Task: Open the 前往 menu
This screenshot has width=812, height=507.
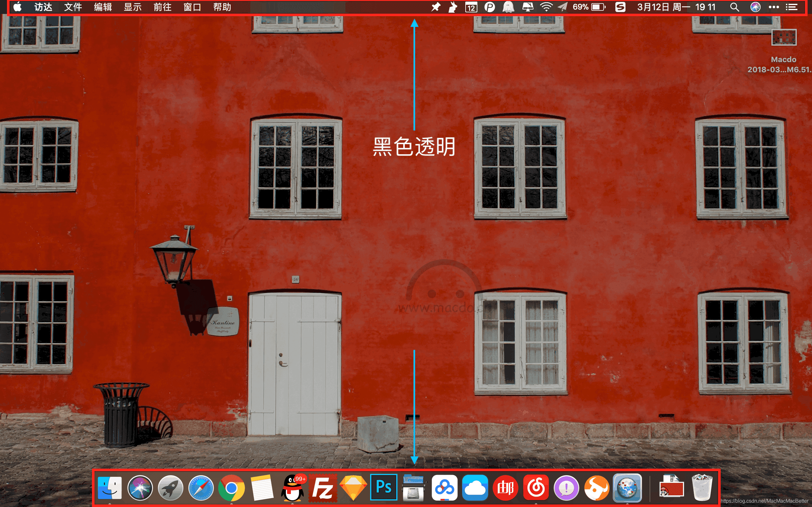Action: pyautogui.click(x=162, y=7)
